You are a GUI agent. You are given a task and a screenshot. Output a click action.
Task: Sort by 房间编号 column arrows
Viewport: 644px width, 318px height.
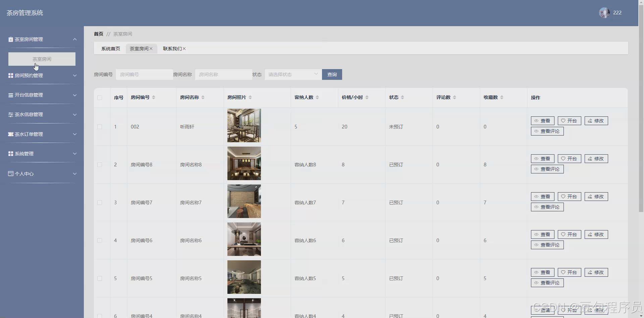coord(154,97)
